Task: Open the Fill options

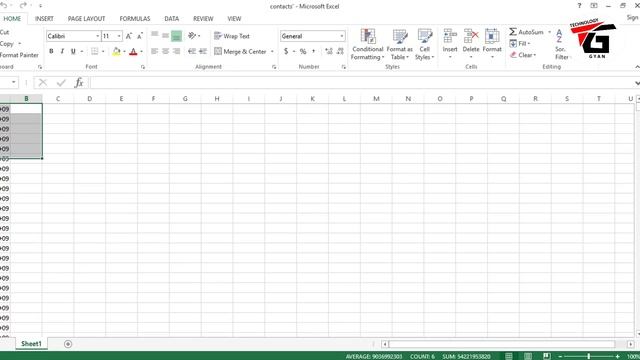Action: click(x=520, y=43)
